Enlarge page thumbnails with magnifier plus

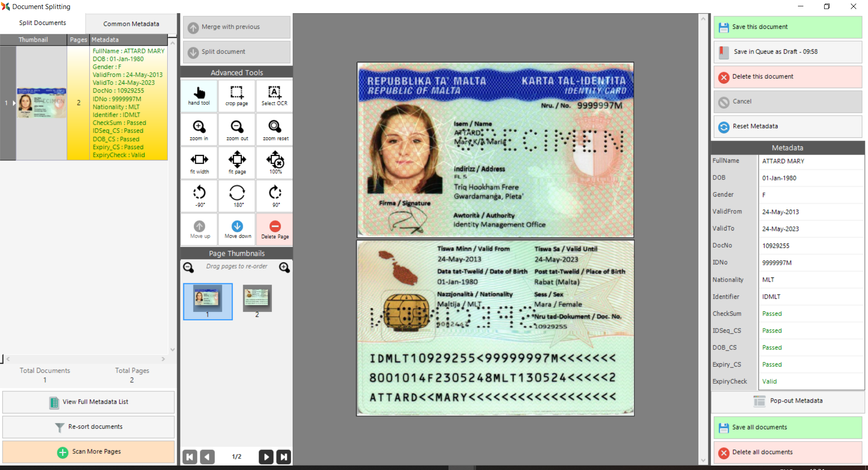284,268
